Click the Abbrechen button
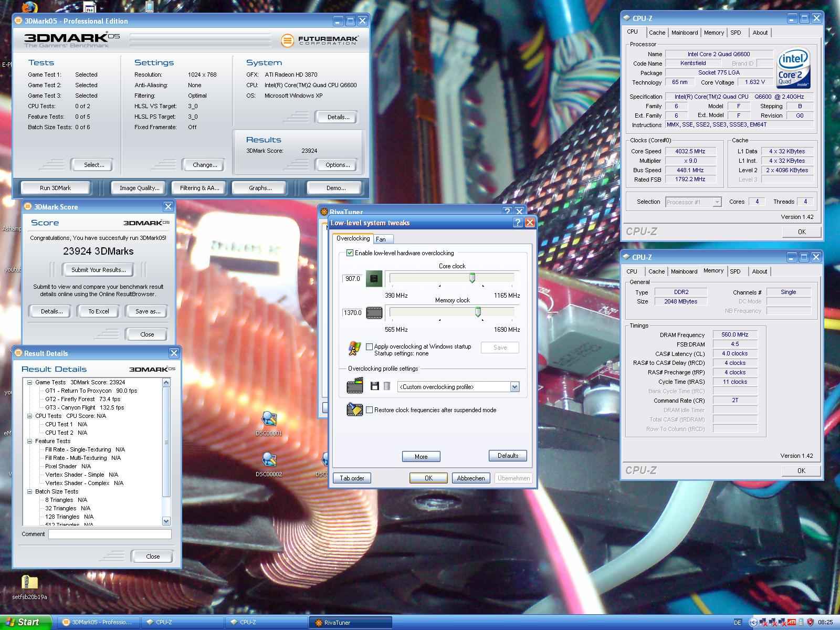840x630 pixels. [470, 478]
